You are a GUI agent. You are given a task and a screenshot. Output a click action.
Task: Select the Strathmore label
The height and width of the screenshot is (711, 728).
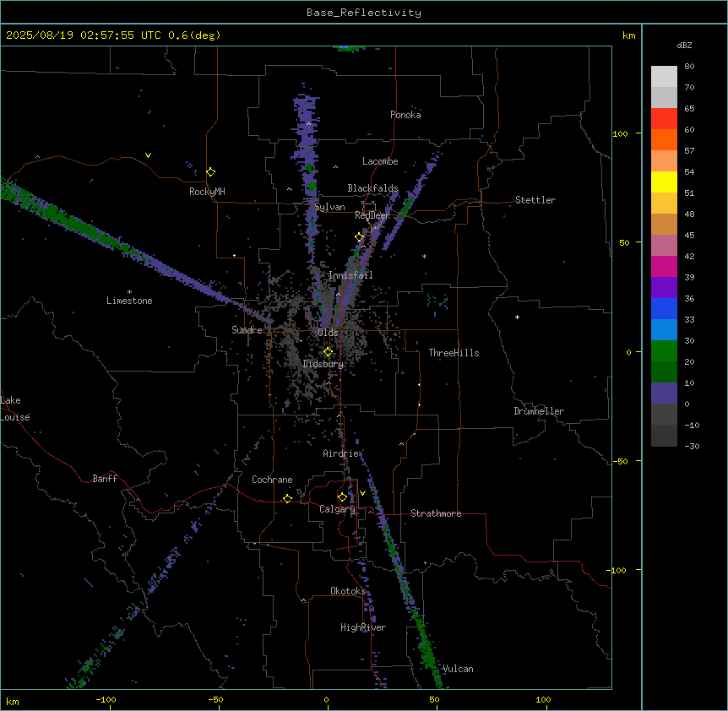(x=436, y=513)
